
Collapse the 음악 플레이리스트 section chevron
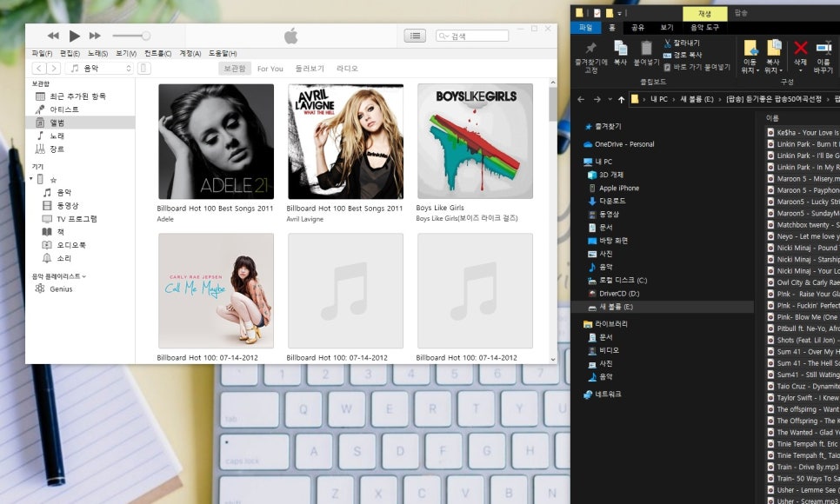[84, 276]
